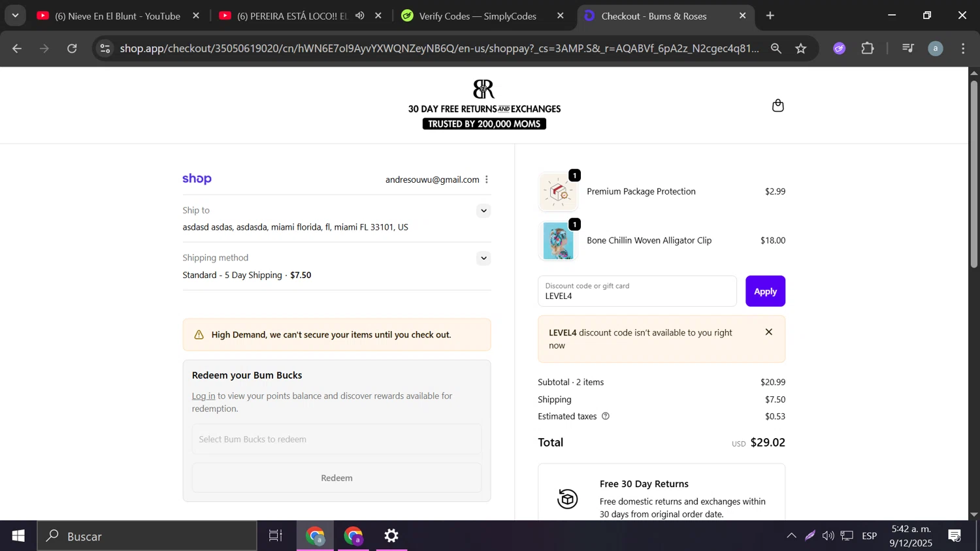The width and height of the screenshot is (980, 551).
Task: Click the andresouwu@gmail.com email text
Action: coord(432,180)
